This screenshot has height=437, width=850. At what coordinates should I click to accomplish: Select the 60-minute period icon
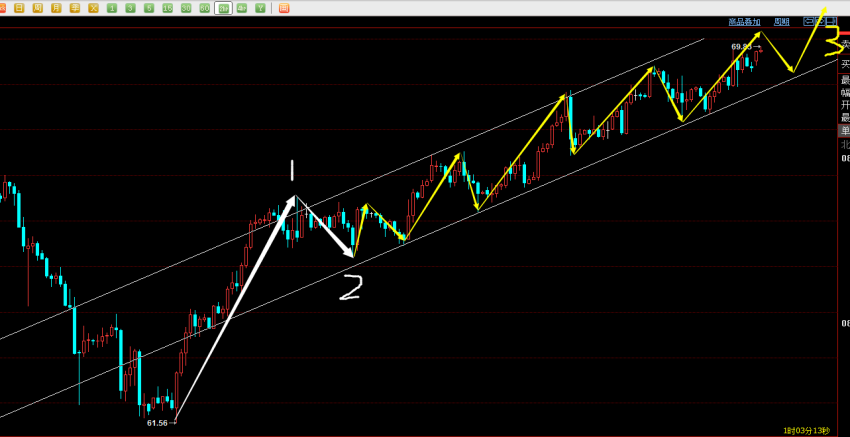click(x=204, y=7)
